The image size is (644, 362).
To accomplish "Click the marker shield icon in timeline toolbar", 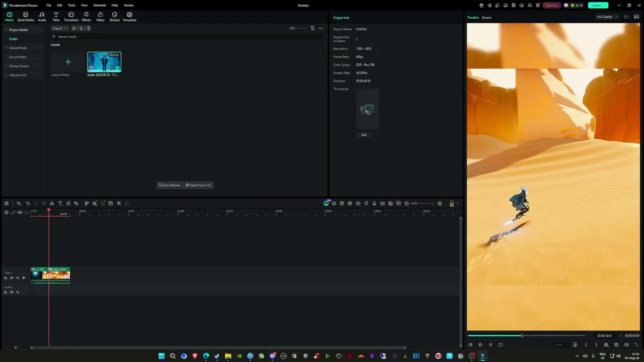I will (366, 204).
